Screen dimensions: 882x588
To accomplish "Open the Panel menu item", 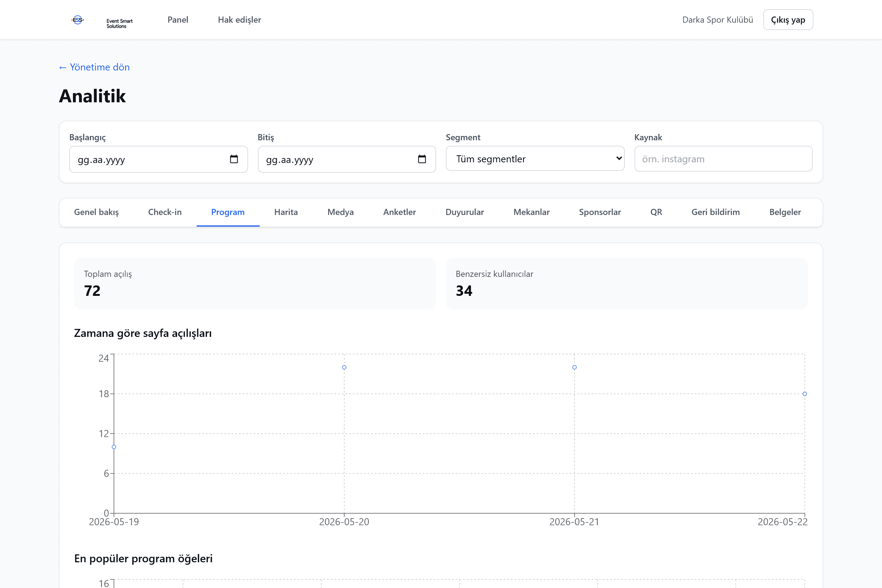I will click(x=178, y=20).
